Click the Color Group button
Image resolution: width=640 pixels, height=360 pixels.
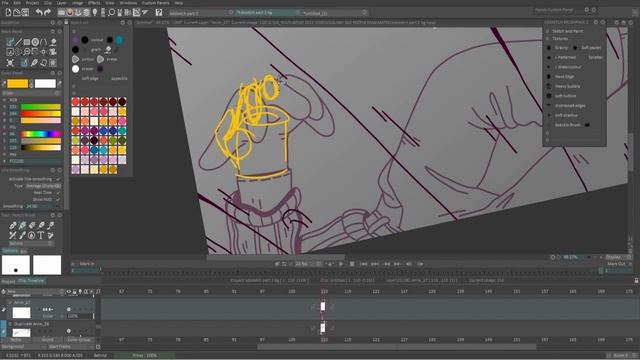pyautogui.click(x=79, y=340)
